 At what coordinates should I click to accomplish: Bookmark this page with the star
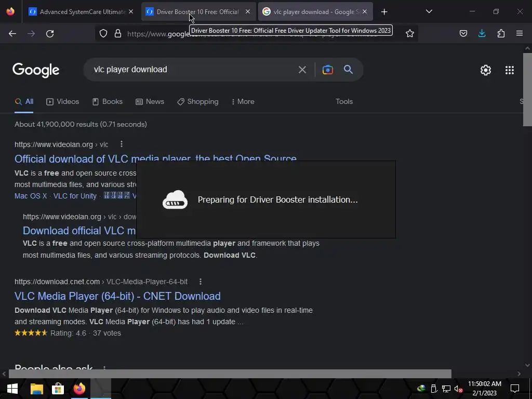410,33
